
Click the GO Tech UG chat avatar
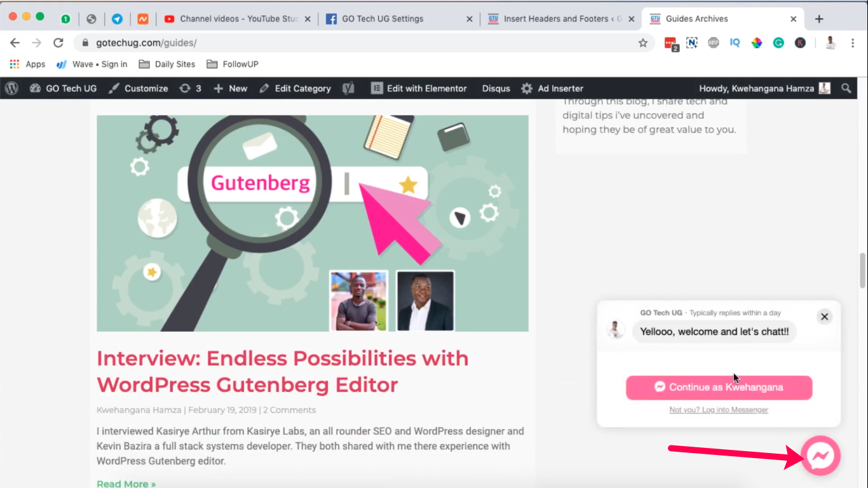[x=615, y=329]
